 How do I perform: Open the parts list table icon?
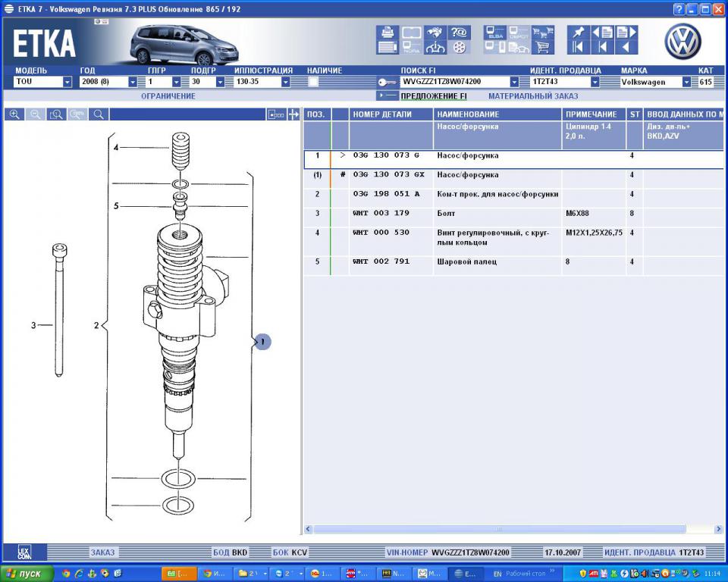point(388,47)
